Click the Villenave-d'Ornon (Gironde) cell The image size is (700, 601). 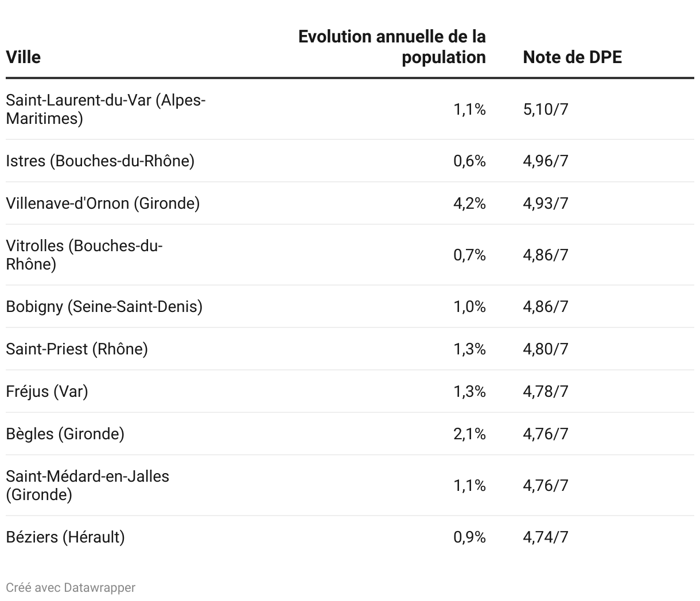[103, 203]
